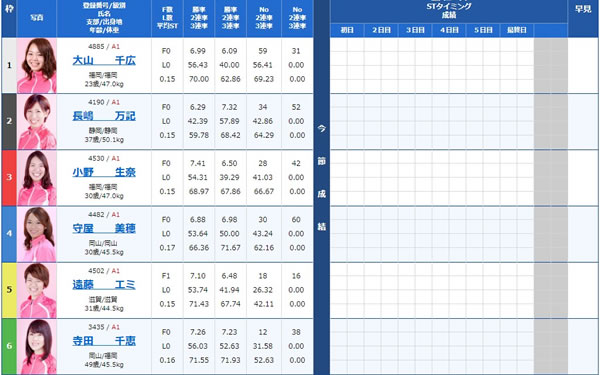Select black lane number 2 cell
600x375 pixels.
click(x=9, y=121)
